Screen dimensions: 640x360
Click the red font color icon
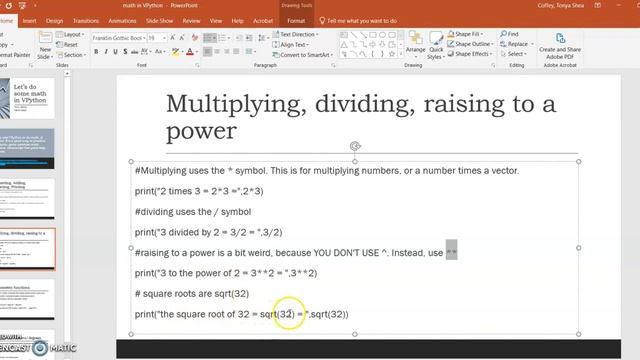click(x=190, y=52)
